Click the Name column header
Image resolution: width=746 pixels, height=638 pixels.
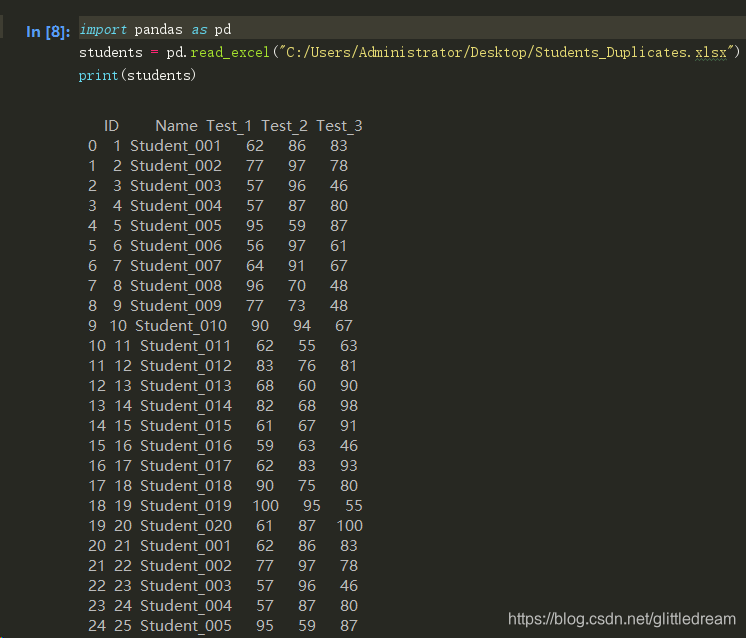[x=177, y=126]
